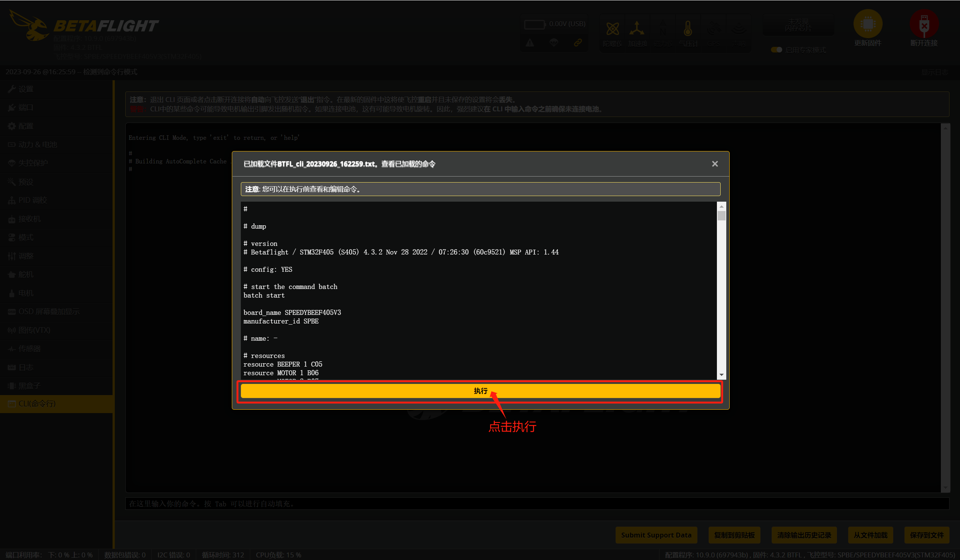Image resolution: width=960 pixels, height=560 pixels.
Task: Click the accelerometer sensor icon
Action: click(637, 29)
